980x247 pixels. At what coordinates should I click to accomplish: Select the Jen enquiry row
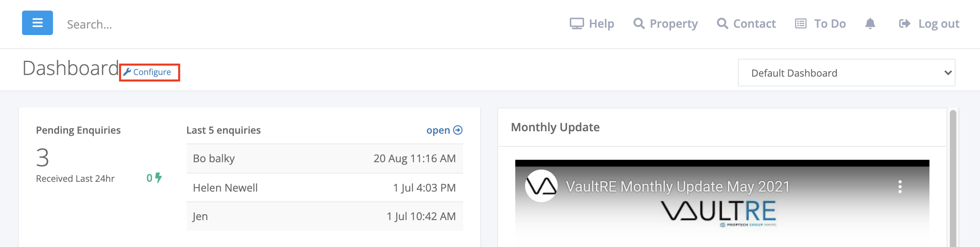click(324, 216)
